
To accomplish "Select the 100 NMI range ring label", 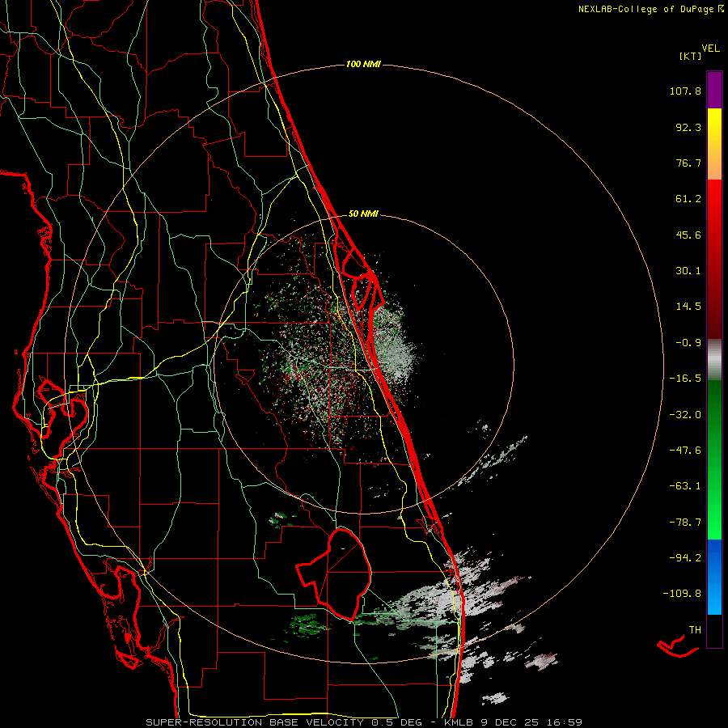I will (x=363, y=64).
